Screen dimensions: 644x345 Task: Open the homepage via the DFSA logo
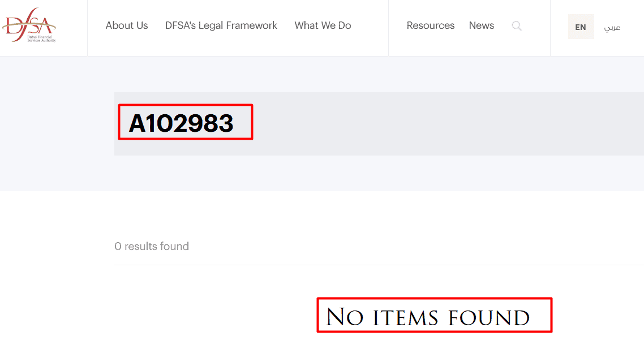pyautogui.click(x=29, y=25)
